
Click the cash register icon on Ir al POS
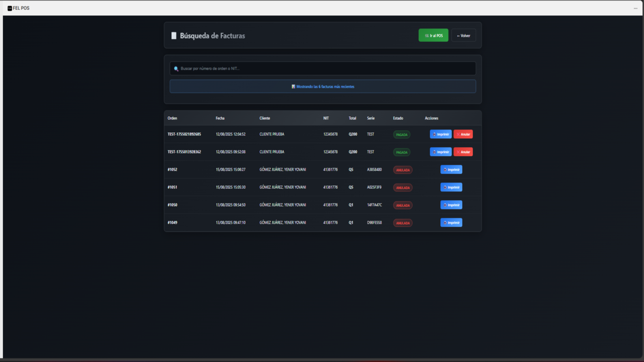pos(427,36)
